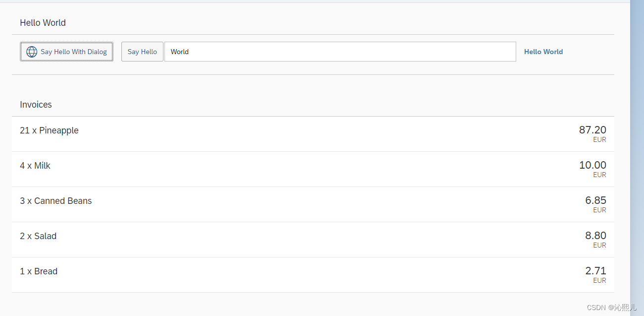Click the EUR label under the Milk price

599,175
